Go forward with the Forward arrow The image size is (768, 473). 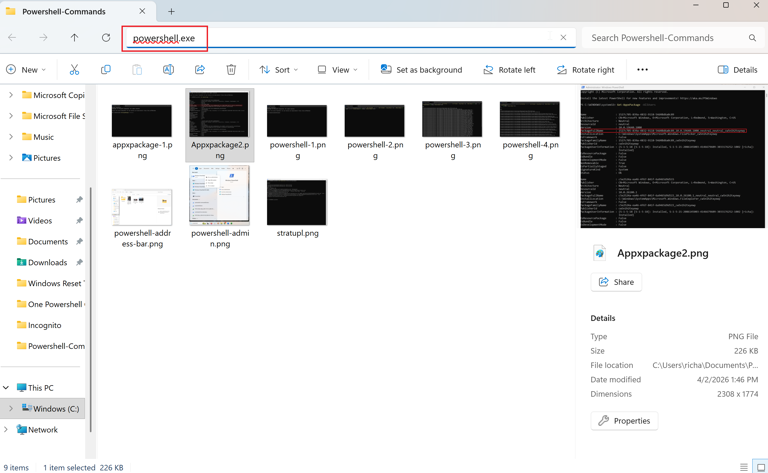click(x=44, y=38)
